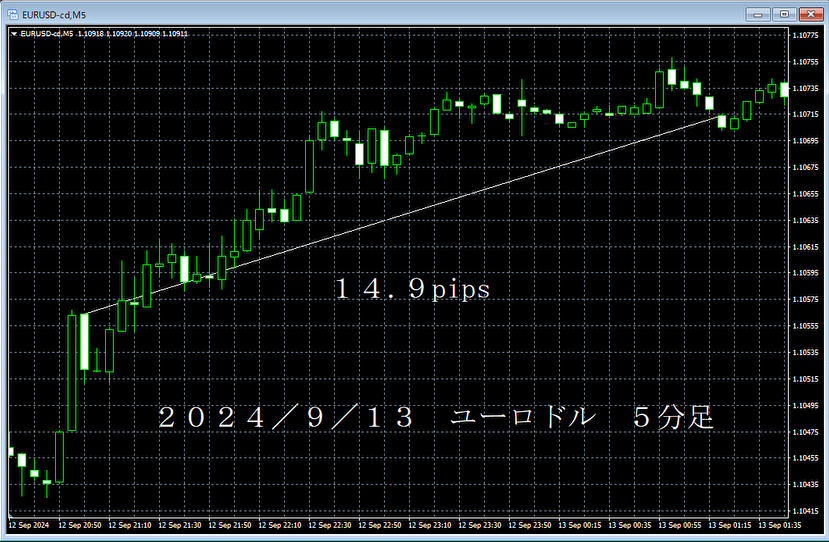Click the EURUSD-cd,M5 chart window icon
829x542 pixels.
13,14
